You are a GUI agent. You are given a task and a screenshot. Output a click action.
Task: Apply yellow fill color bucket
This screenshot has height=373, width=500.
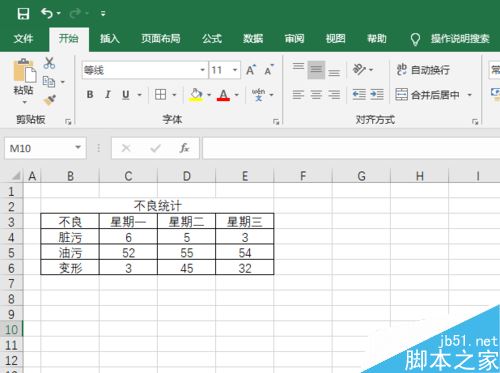(x=196, y=95)
